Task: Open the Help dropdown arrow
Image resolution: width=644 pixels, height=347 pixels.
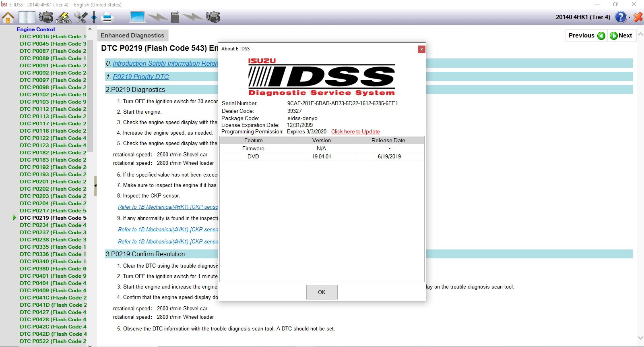Action: [x=629, y=17]
